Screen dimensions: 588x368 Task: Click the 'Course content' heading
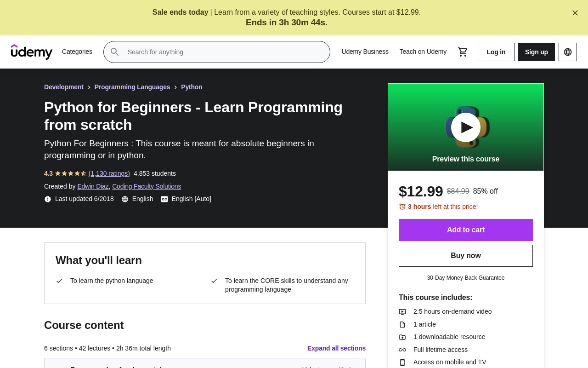84,325
